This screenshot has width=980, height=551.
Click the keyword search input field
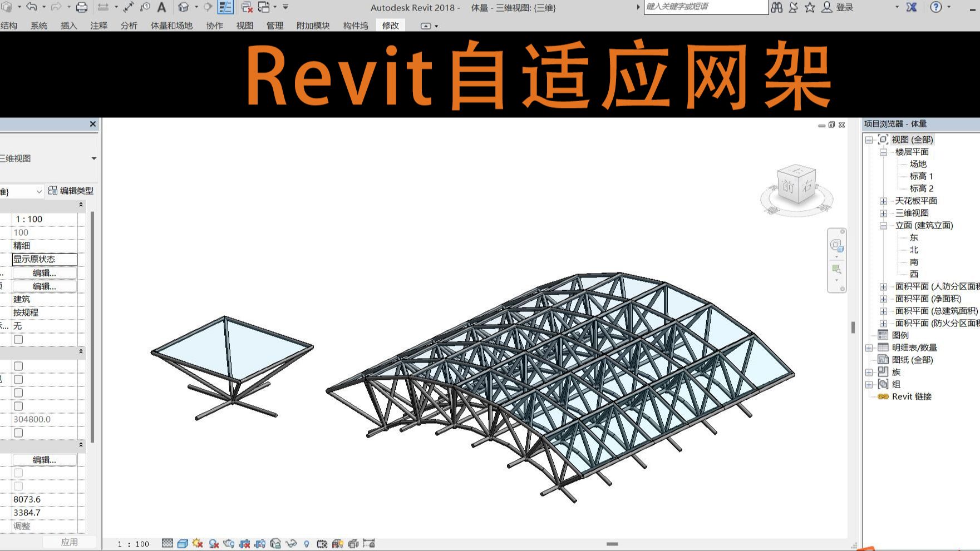click(x=706, y=7)
